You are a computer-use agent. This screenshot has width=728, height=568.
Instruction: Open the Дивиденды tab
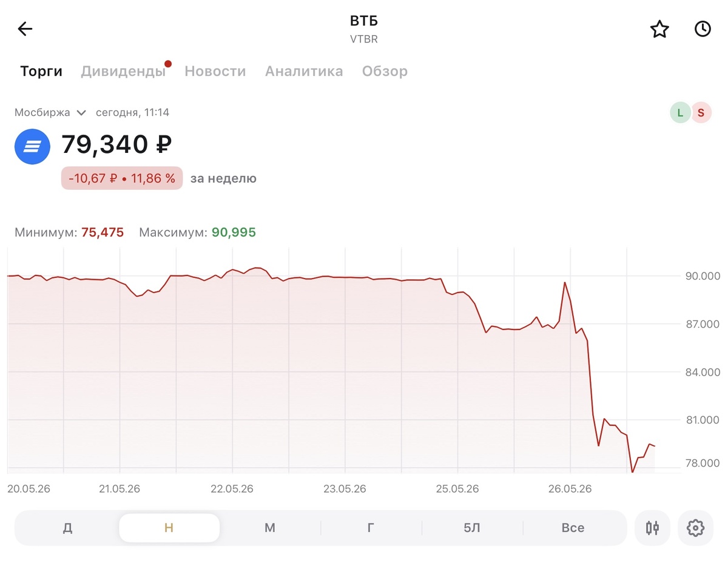coord(123,71)
